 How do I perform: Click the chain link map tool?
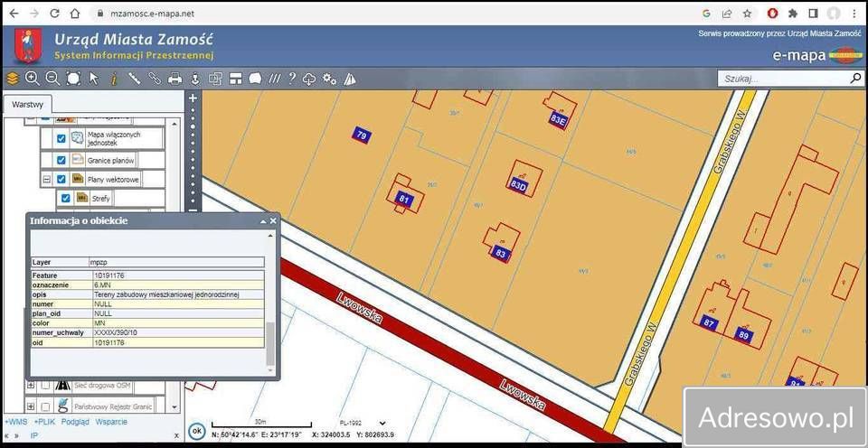coord(155,79)
